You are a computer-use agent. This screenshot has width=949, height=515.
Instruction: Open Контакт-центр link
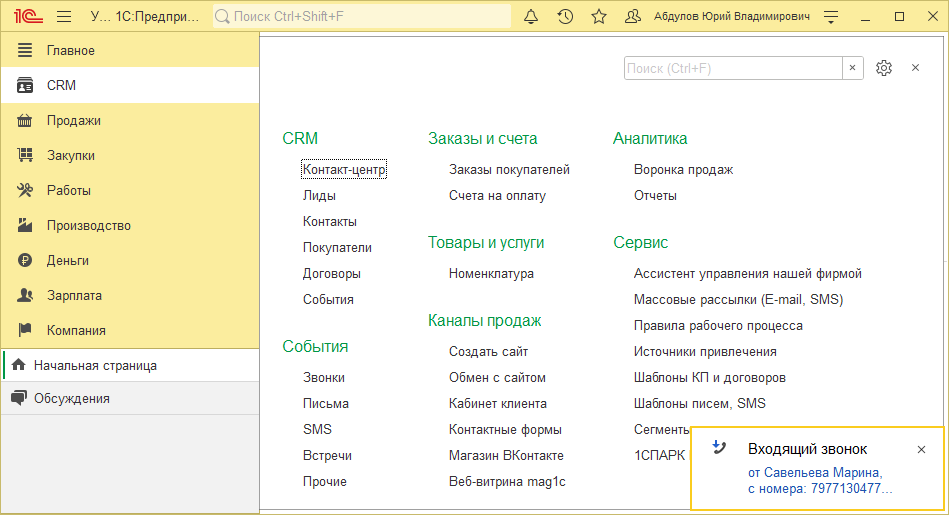click(344, 169)
